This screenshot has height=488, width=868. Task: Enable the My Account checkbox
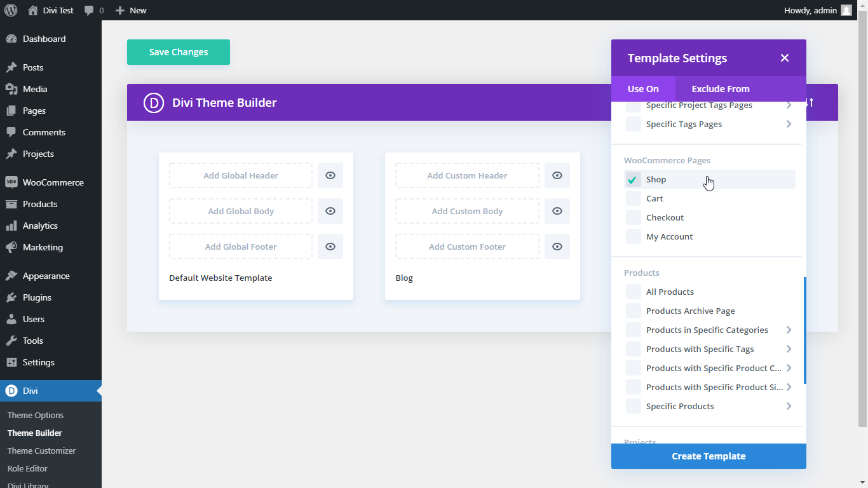pyautogui.click(x=633, y=236)
